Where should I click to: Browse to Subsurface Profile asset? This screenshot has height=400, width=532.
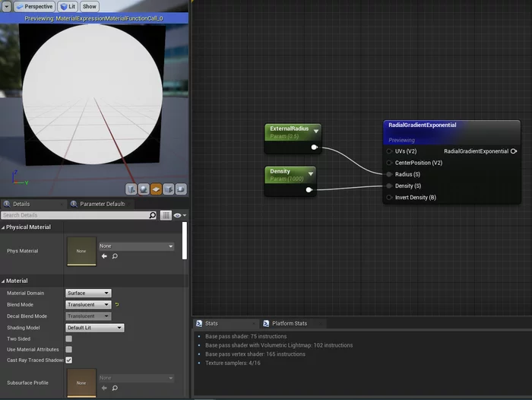[x=115, y=388]
